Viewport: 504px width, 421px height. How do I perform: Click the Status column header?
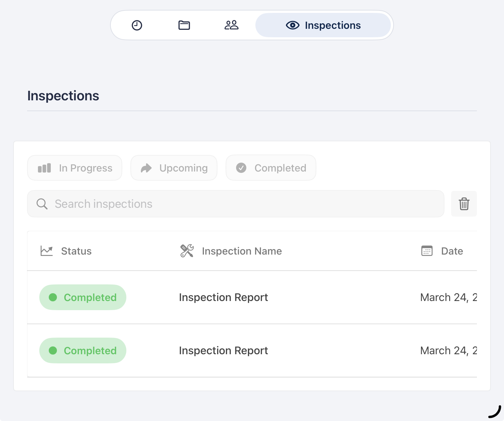pos(76,251)
